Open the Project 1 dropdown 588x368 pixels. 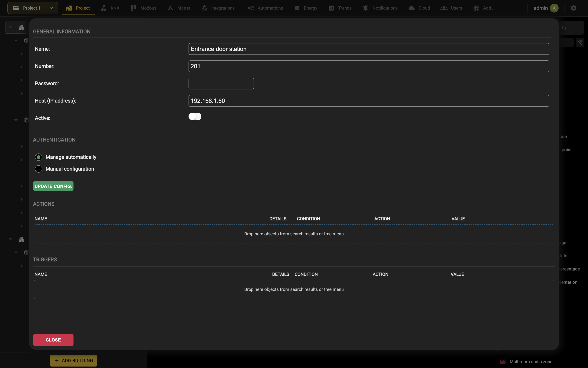(33, 8)
